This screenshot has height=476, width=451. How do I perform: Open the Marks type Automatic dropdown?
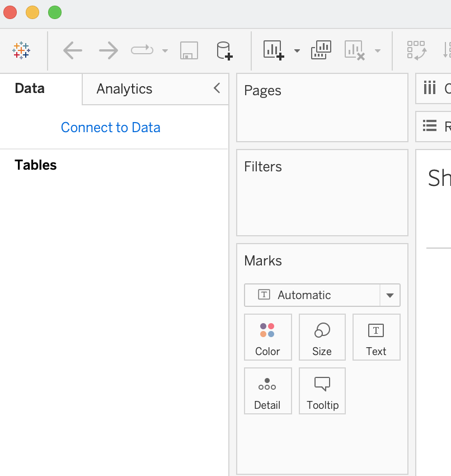click(x=322, y=295)
